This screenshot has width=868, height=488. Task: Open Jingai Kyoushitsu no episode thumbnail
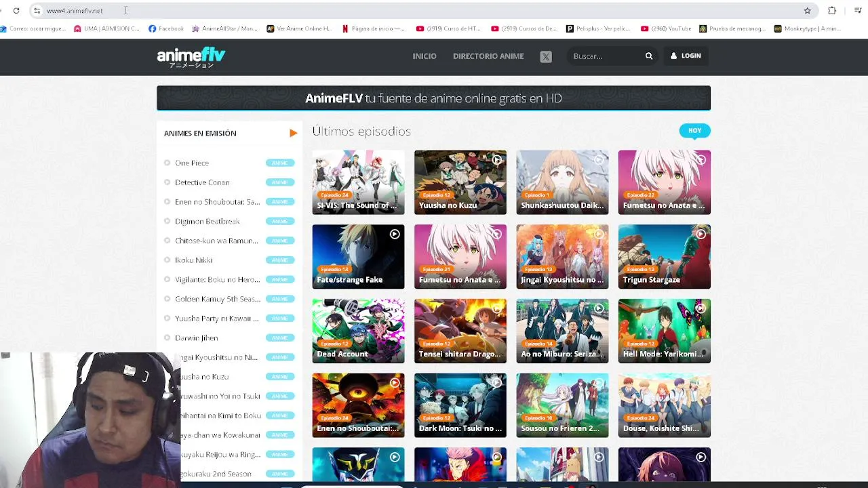coord(562,257)
